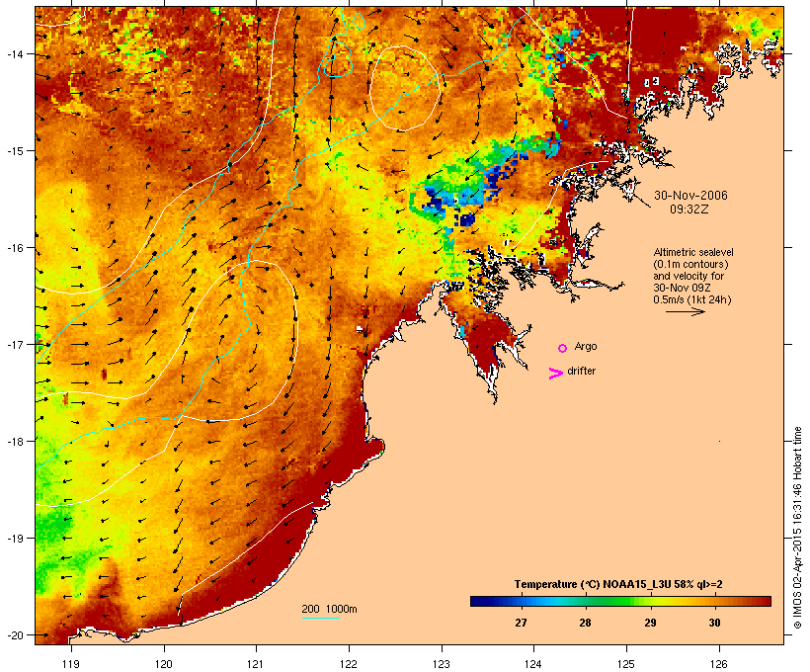Click the IMOS Hobart time copyright text

point(797,528)
